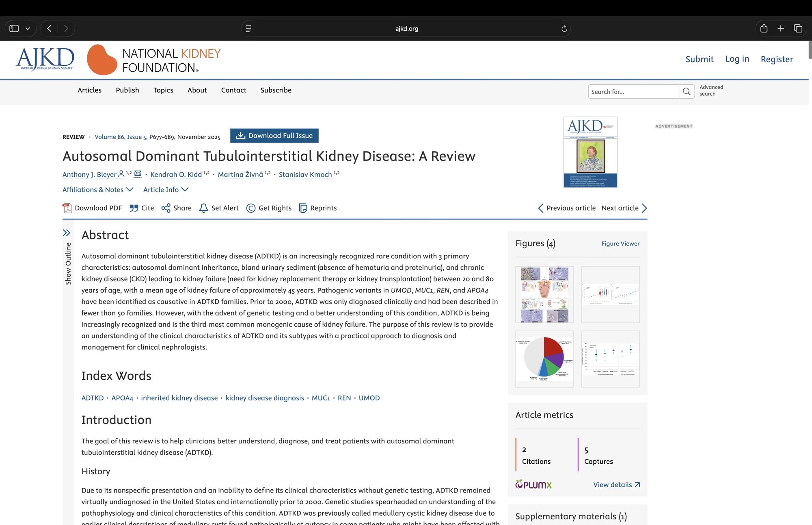This screenshot has width=812, height=525.
Task: Open the Topics menu item
Action: 163,90
